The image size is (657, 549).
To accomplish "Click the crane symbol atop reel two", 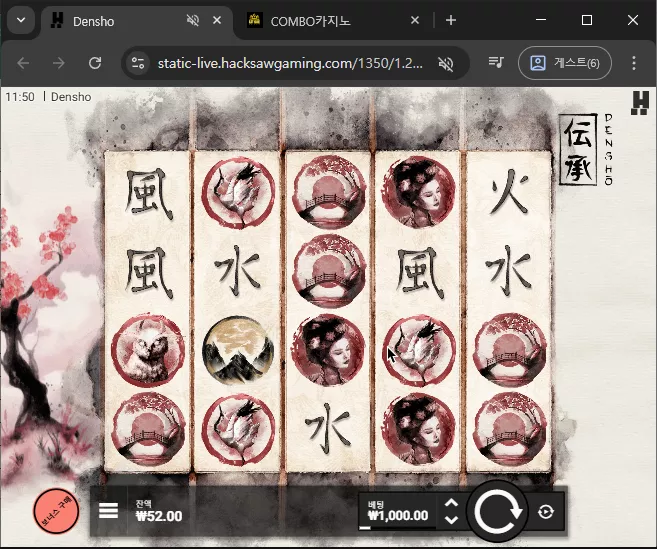I will point(238,192).
